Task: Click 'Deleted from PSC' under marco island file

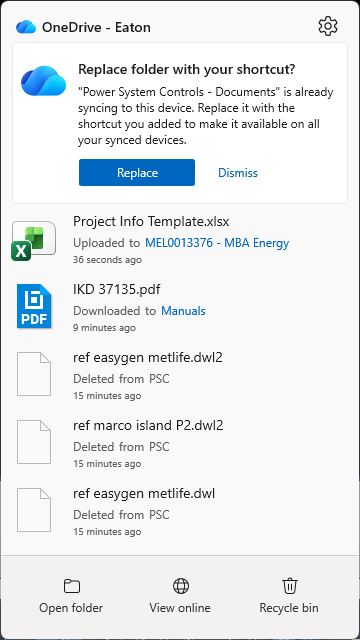Action: click(x=121, y=447)
